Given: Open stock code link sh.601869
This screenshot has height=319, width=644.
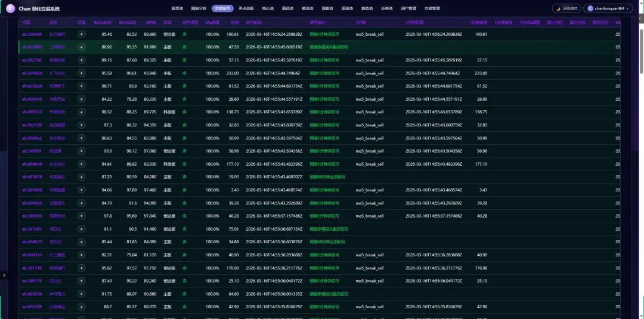Looking at the screenshot, I should click(x=32, y=73).
